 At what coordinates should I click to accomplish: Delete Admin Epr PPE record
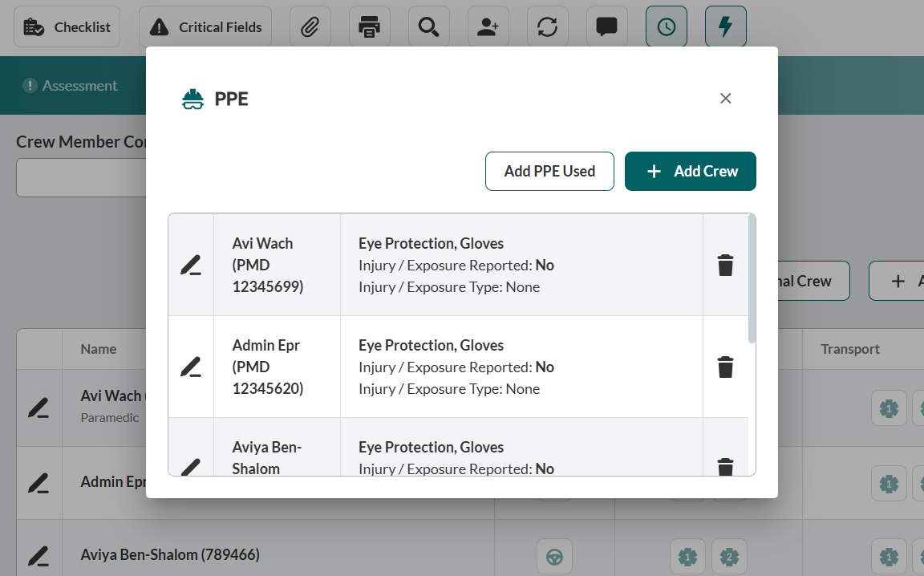pos(725,367)
